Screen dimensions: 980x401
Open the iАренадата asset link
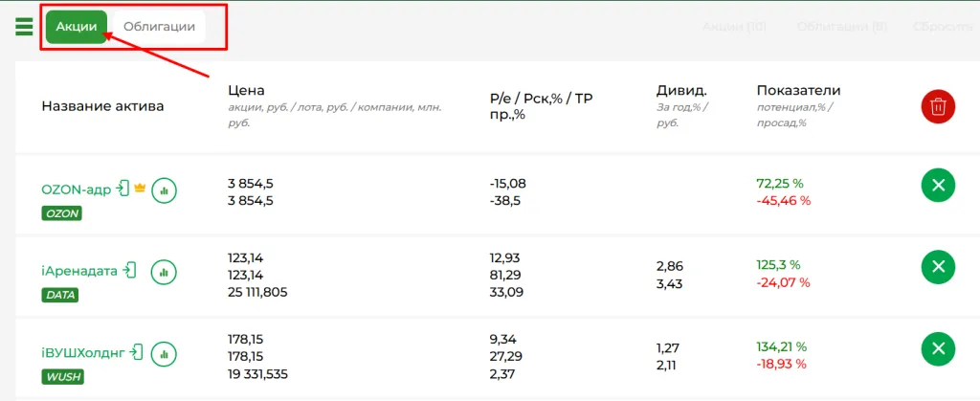coord(79,271)
